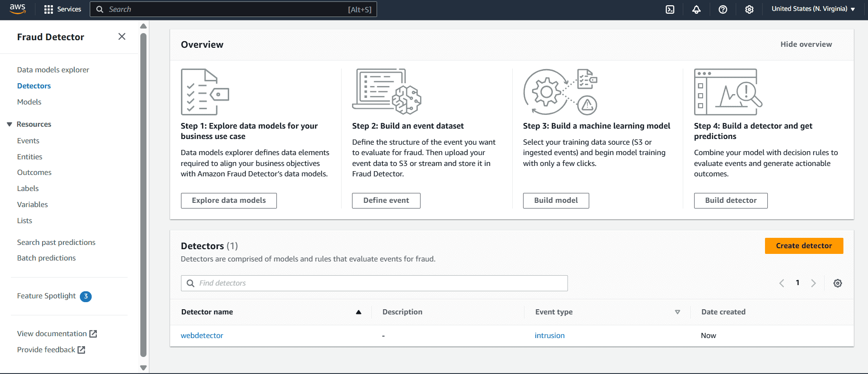Click the Feature Spotlight badge 3
868x374 pixels.
point(86,296)
